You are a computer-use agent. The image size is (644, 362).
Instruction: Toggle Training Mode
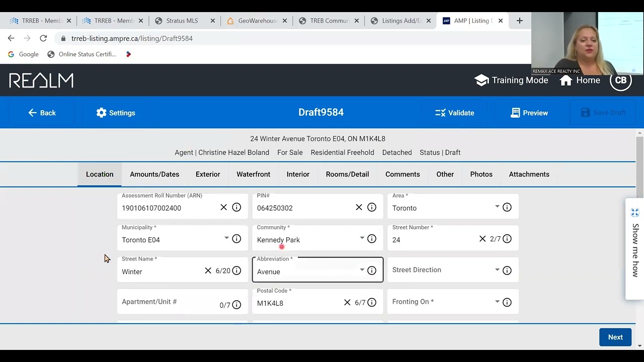pyautogui.click(x=511, y=80)
